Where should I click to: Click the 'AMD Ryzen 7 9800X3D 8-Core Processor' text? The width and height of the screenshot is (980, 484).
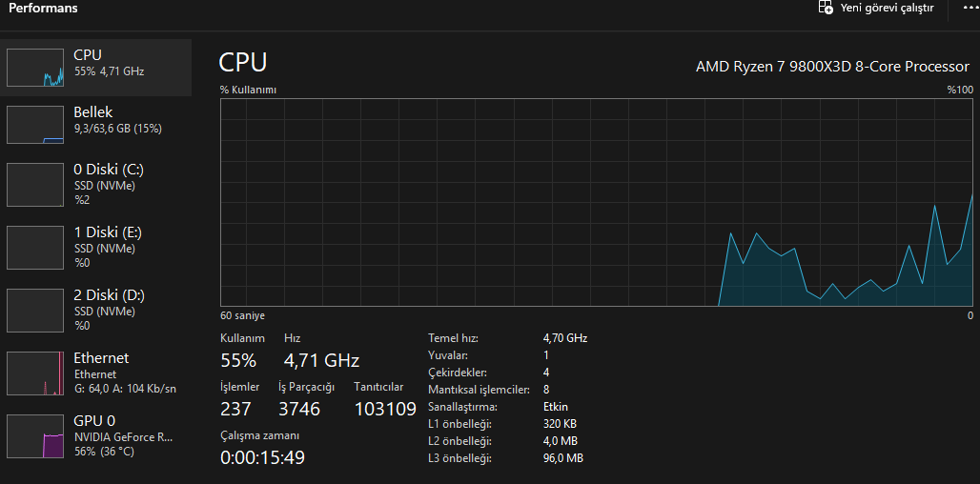click(832, 66)
